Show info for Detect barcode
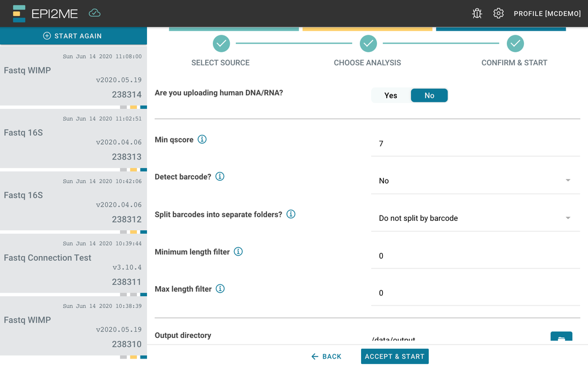This screenshot has height=368, width=588. [x=220, y=177]
